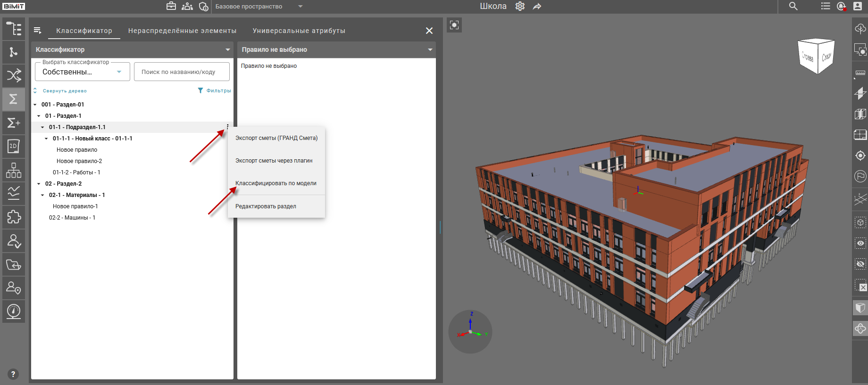The image size is (868, 385).
Task: Click the search by name/code field
Action: (182, 72)
